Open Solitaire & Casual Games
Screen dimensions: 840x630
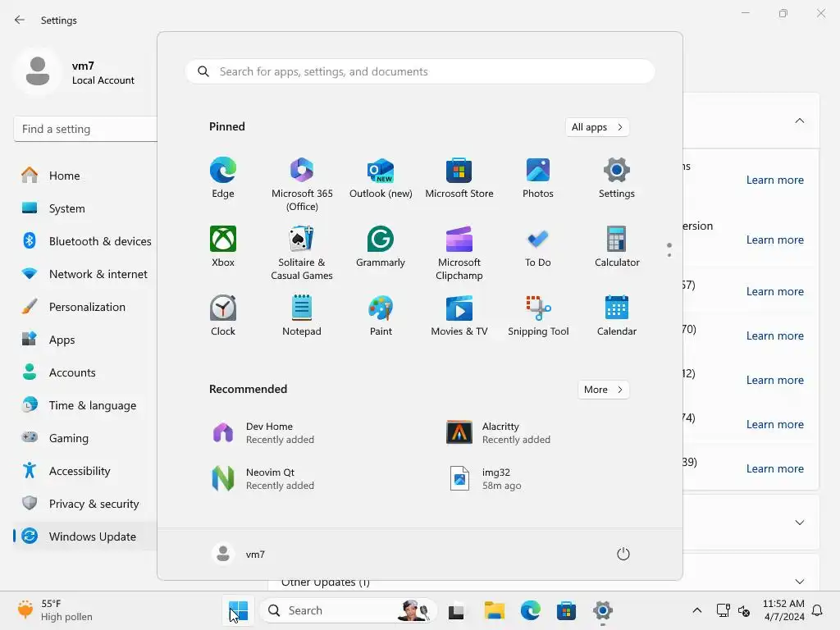tap(302, 253)
